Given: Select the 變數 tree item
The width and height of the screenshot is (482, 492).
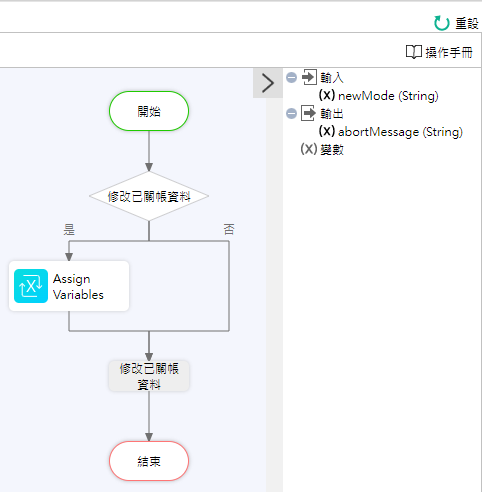Looking at the screenshot, I should pos(332,150).
